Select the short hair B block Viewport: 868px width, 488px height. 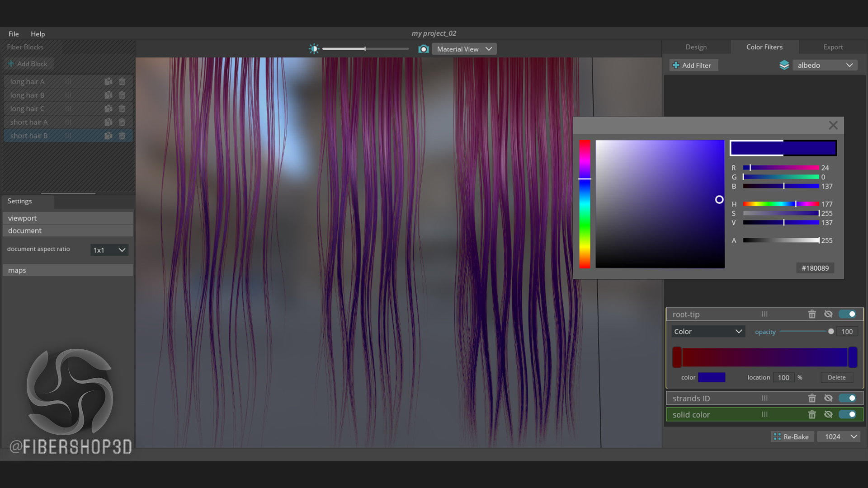pyautogui.click(x=68, y=136)
